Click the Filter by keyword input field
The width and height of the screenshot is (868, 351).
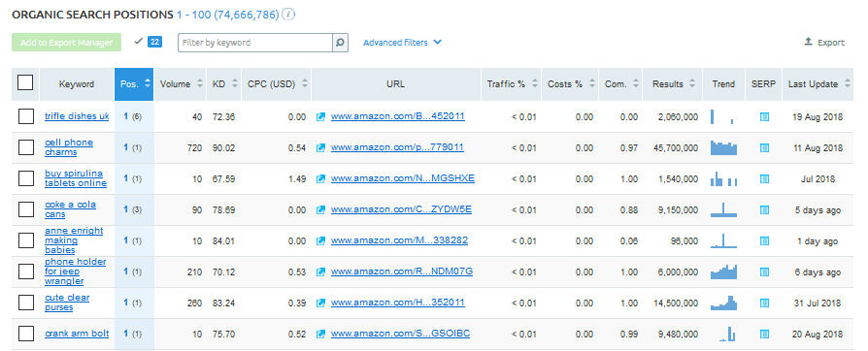255,43
